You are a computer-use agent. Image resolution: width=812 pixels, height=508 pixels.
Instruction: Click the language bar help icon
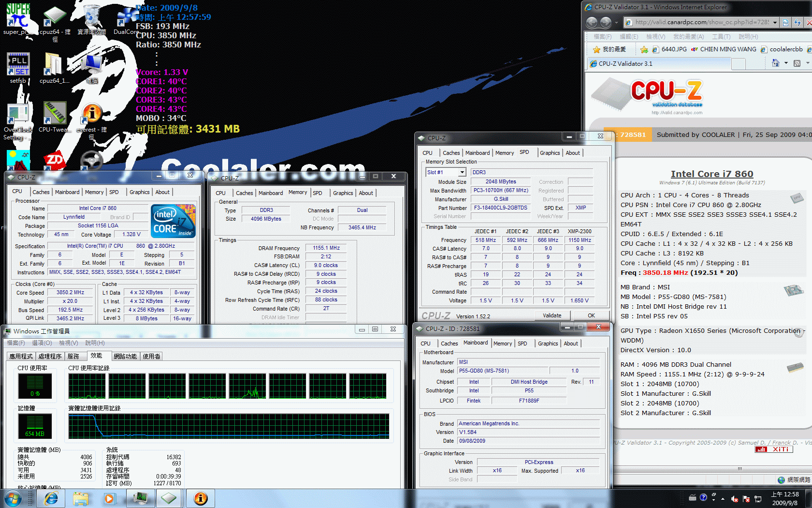[703, 497]
